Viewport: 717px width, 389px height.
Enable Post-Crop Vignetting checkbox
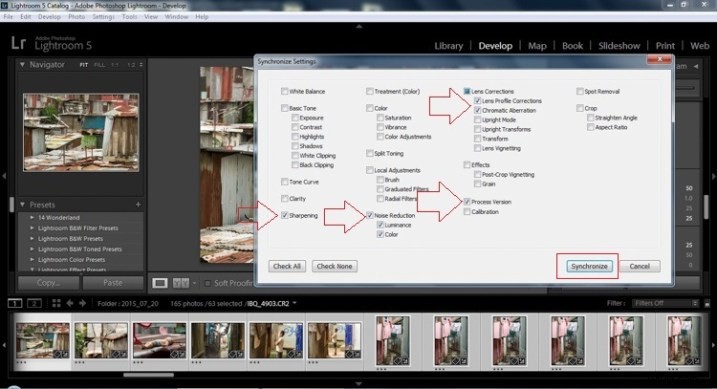477,175
